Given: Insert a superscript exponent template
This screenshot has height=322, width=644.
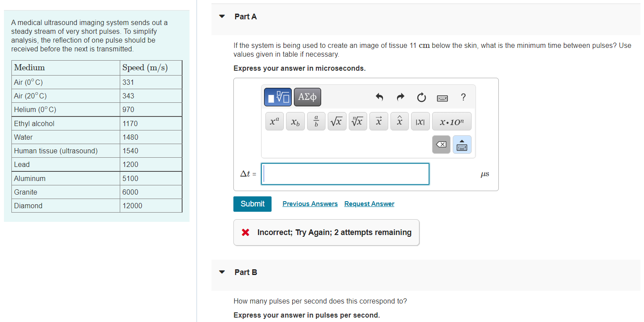Looking at the screenshot, I should pos(275,122).
